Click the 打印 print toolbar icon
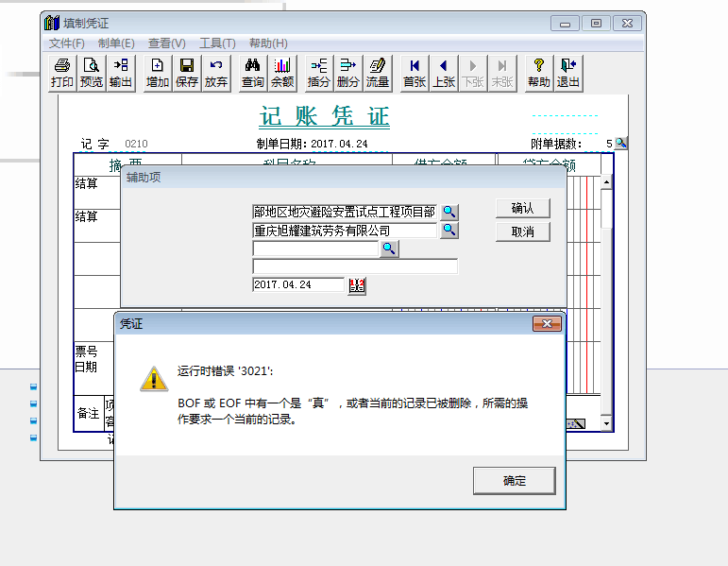This screenshot has width=728, height=566. 62,73
